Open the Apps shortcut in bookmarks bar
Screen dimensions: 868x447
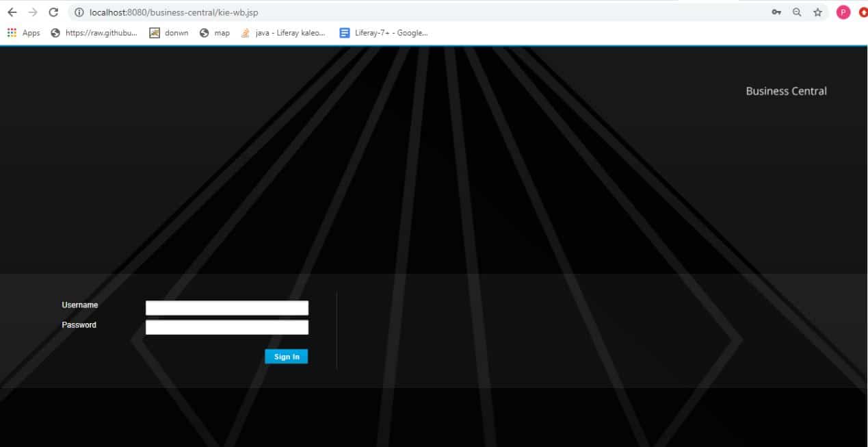coord(24,33)
